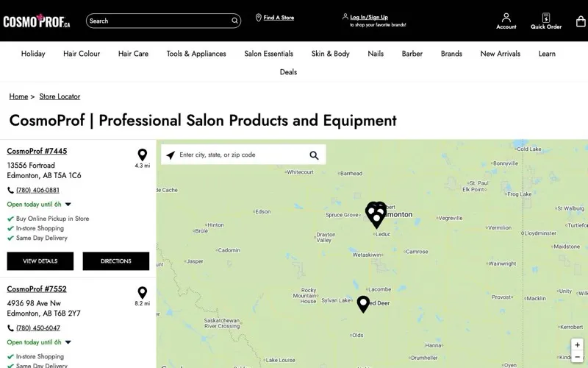Expand hours for CosmoProf #7552
Screen dimensions: 588x368
coord(68,342)
